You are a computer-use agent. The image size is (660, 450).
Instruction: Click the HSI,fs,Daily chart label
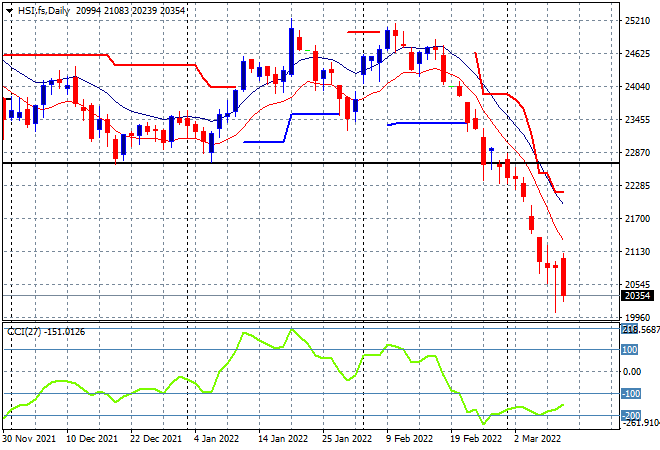coord(44,11)
